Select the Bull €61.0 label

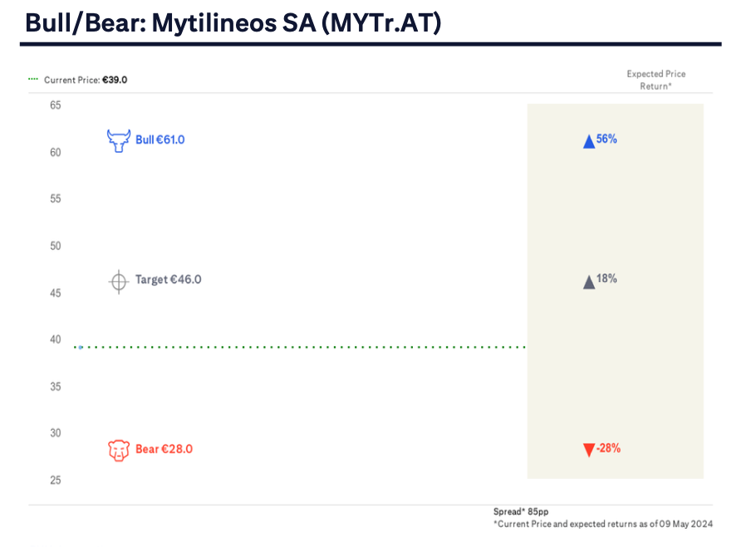[x=160, y=139]
